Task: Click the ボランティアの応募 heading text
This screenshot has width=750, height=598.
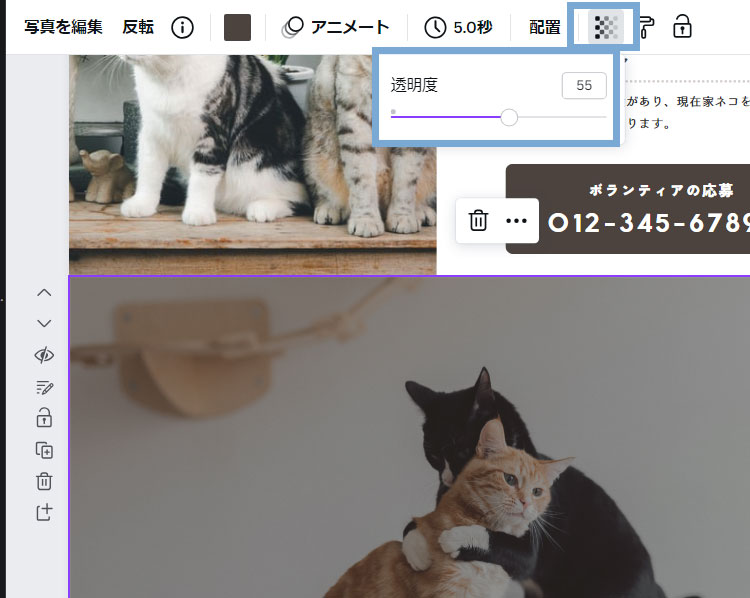Action: click(661, 190)
